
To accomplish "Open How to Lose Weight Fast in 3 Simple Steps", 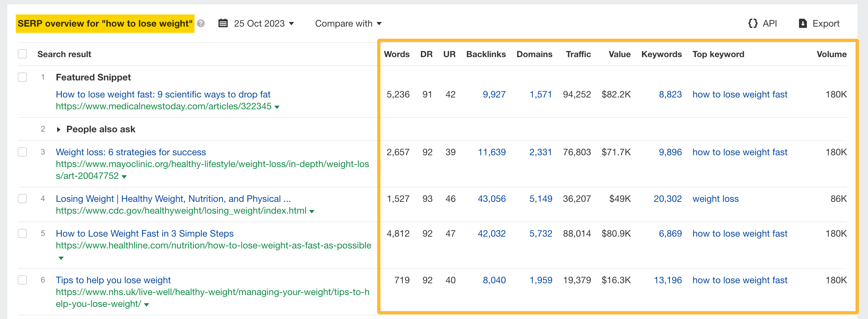I will tap(145, 234).
